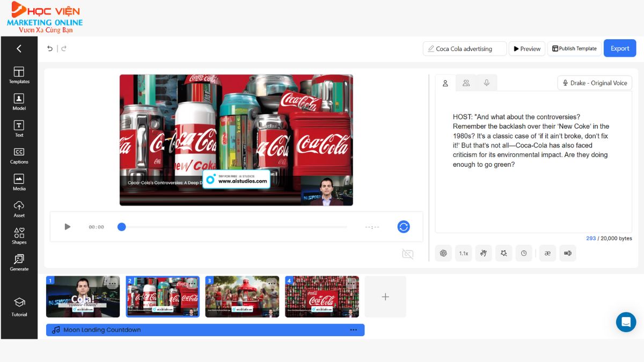The image size is (644, 362).
Task: Open the Tutorial section
Action: (x=19, y=307)
